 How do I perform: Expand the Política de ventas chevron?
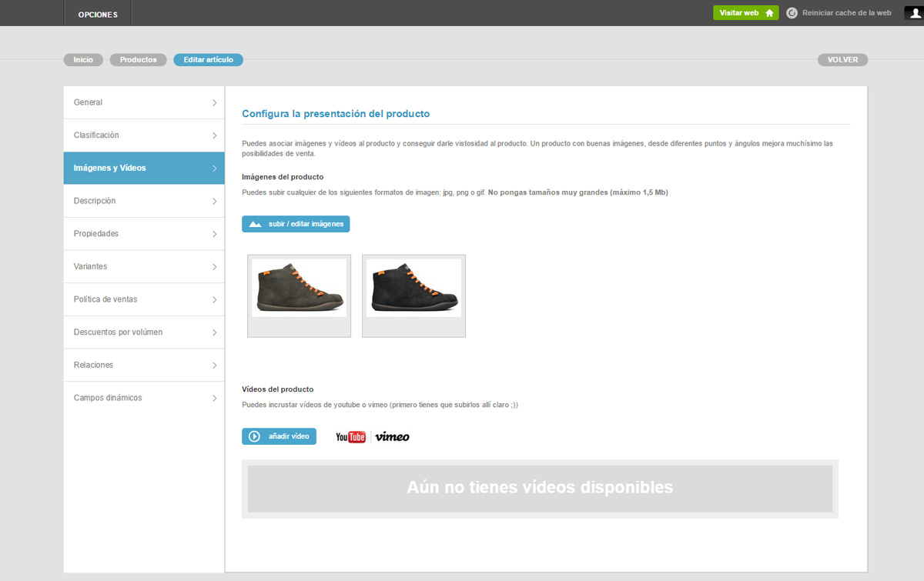pos(214,299)
